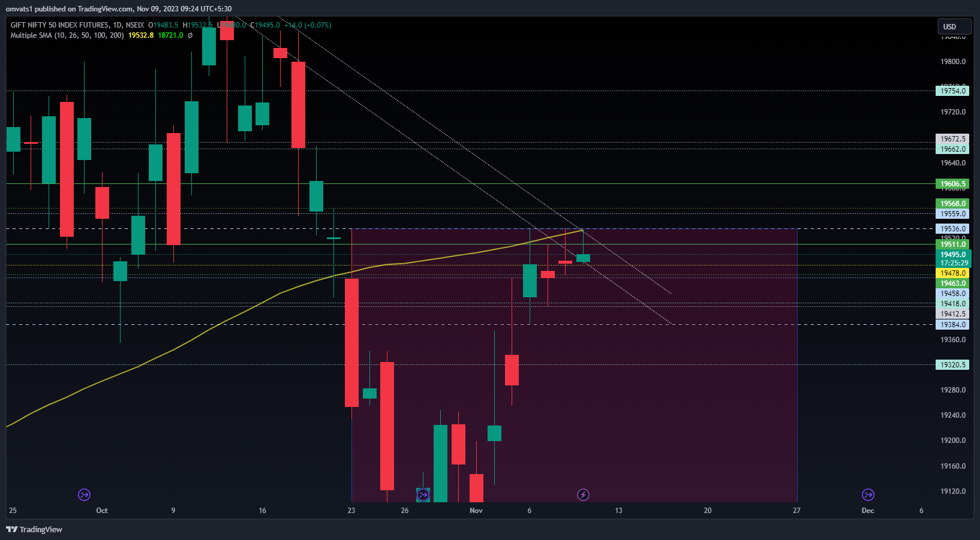This screenshot has height=540, width=980.
Task: Click the Multiple SMA indicator legend
Action: coord(67,35)
